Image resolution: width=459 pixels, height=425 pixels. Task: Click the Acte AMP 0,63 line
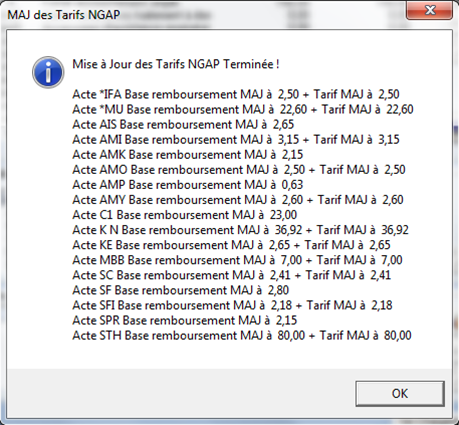tap(188, 185)
